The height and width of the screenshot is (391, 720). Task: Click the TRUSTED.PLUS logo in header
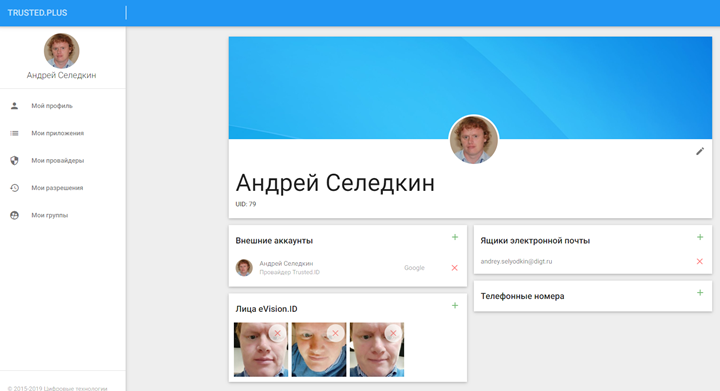tap(37, 13)
